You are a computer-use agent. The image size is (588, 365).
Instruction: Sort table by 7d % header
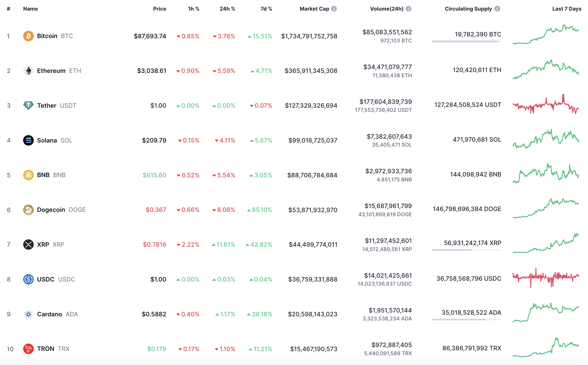click(x=266, y=9)
